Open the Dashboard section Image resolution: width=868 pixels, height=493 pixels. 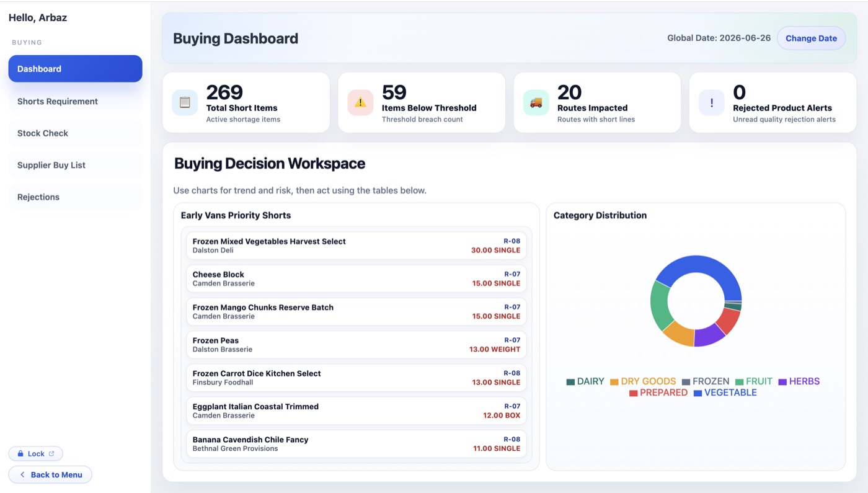pos(75,69)
